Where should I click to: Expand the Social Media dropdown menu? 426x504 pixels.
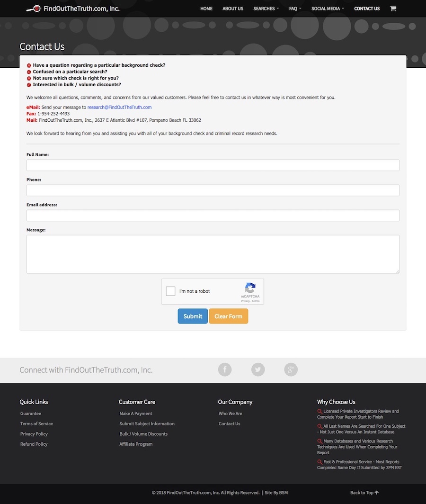point(328,9)
